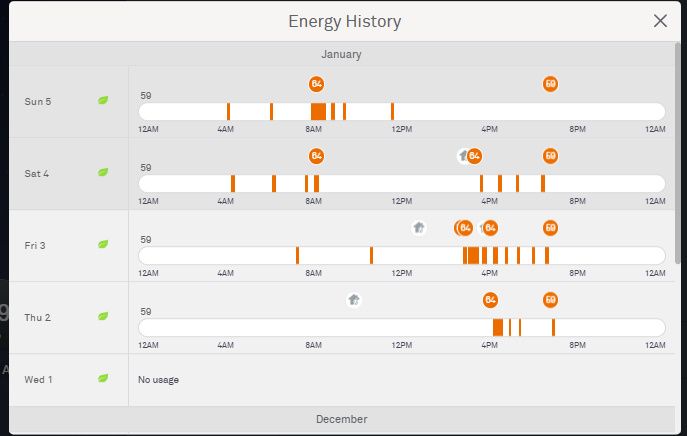Select the 60 setpoint marker on Sun 5

[550, 84]
